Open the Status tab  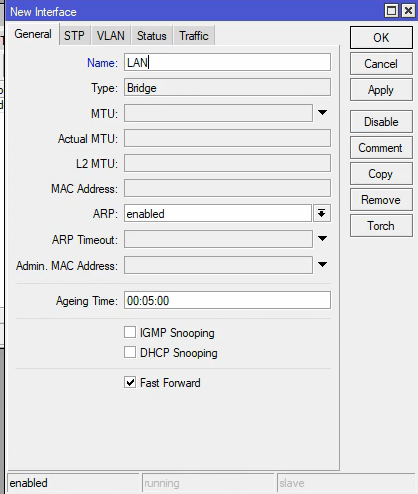152,35
